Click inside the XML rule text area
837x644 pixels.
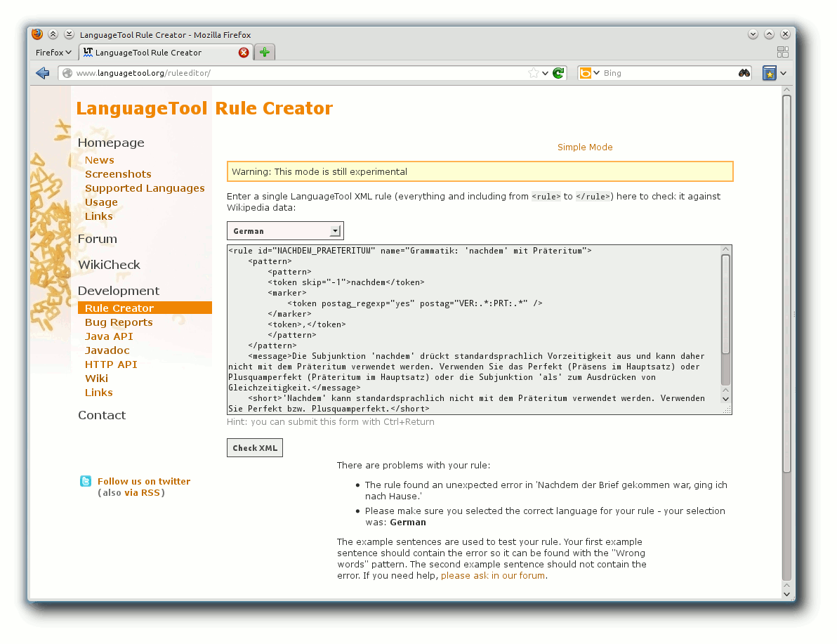[474, 329]
